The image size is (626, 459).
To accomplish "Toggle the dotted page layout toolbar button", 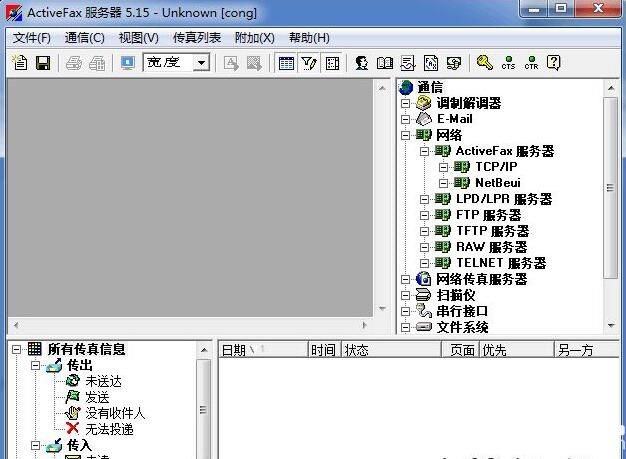I will [332, 63].
